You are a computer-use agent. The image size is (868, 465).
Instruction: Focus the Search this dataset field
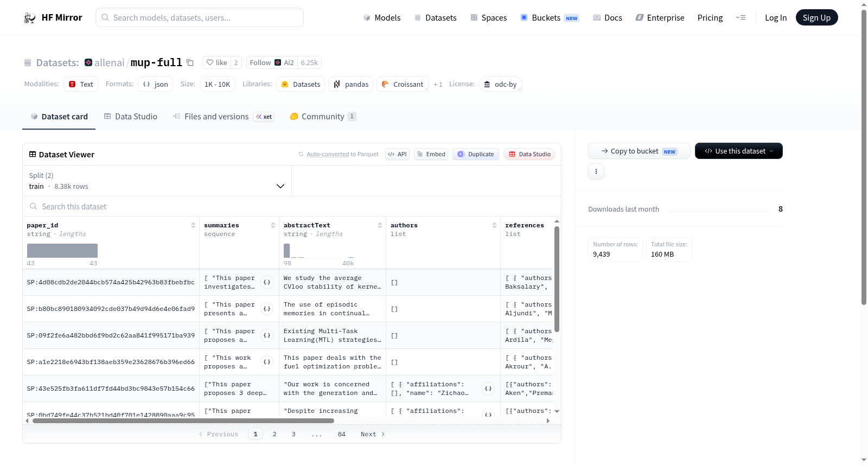pos(292,206)
